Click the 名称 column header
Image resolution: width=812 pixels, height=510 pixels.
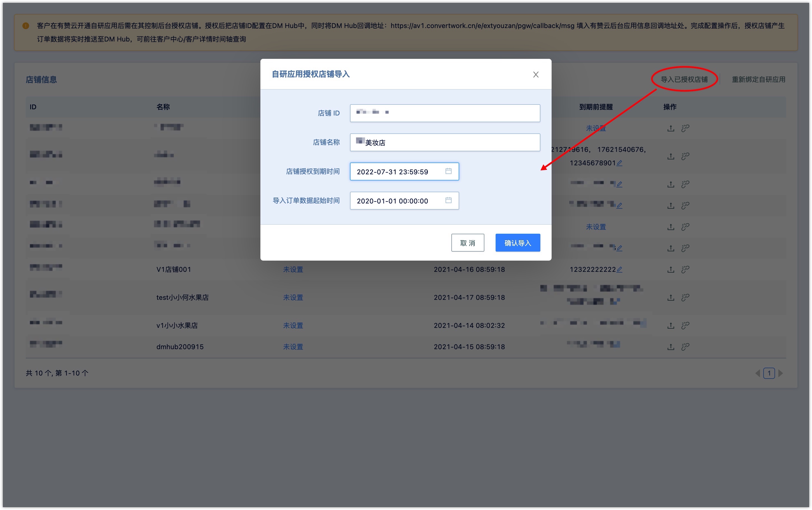pyautogui.click(x=163, y=107)
